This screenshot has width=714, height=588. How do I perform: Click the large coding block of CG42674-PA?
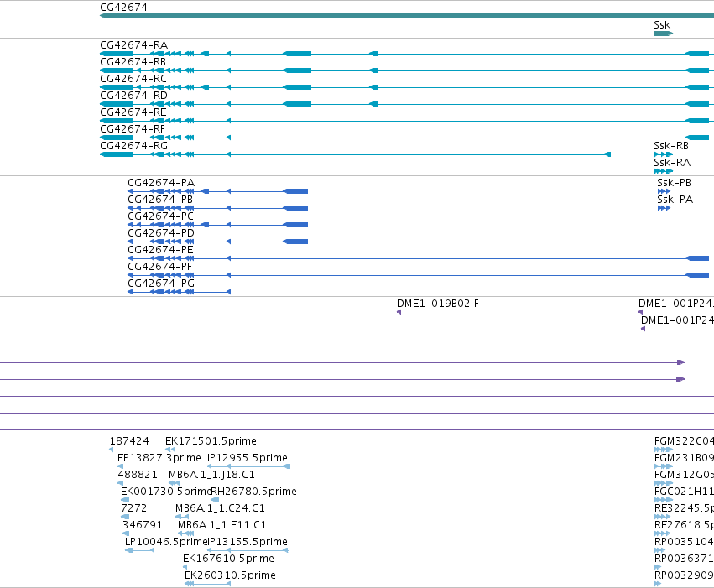295,191
